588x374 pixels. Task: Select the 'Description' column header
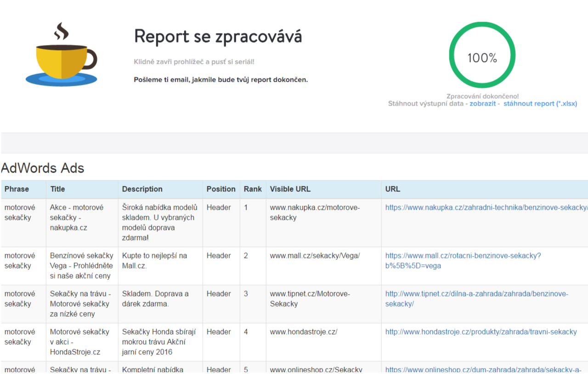142,189
